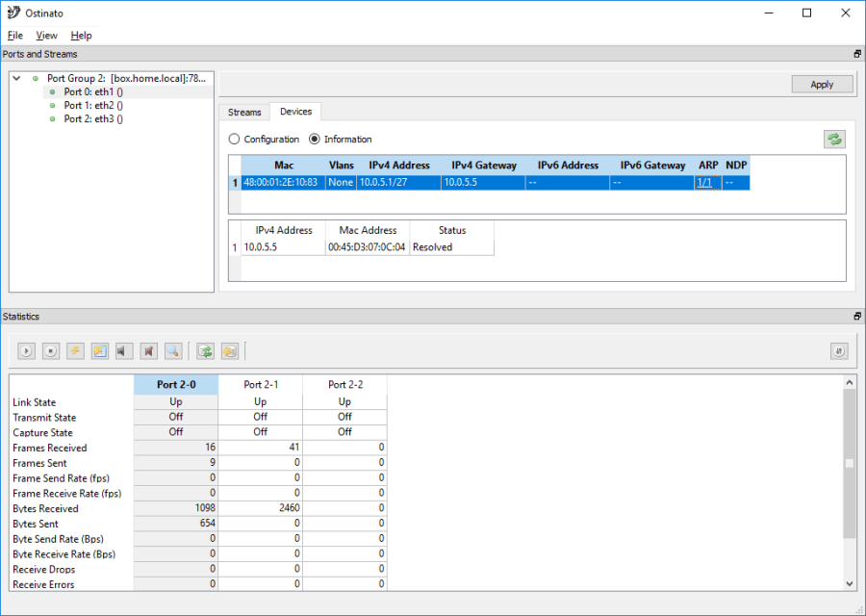This screenshot has height=616, width=866.
Task: Click MAC address 48:00:01:2E:10:83 cell
Action: [x=283, y=182]
